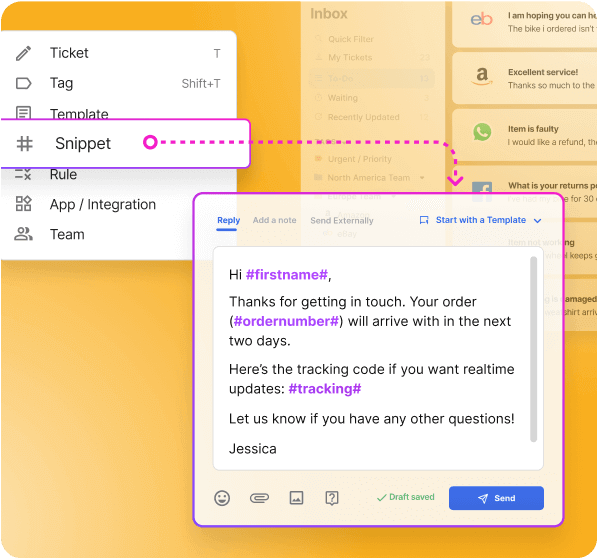This screenshot has height=558, width=597.
Task: Expand the North America Team folder
Action: (x=422, y=178)
